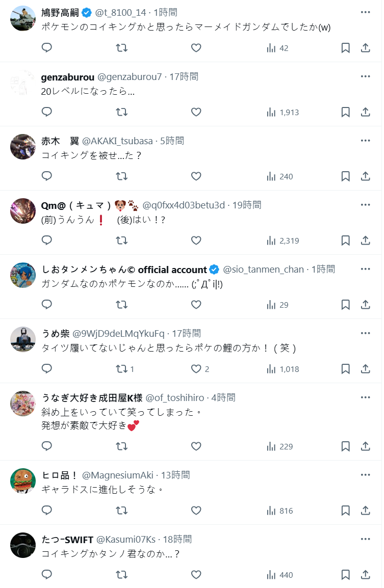Open more options on 鳩野高嗣's tweet
384x588 pixels.
(365, 12)
